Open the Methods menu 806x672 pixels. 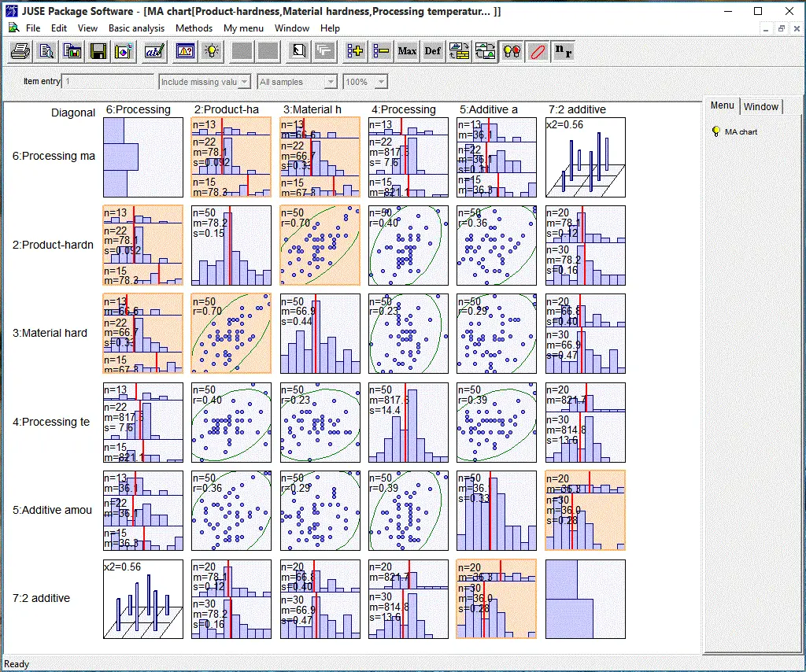tap(194, 28)
